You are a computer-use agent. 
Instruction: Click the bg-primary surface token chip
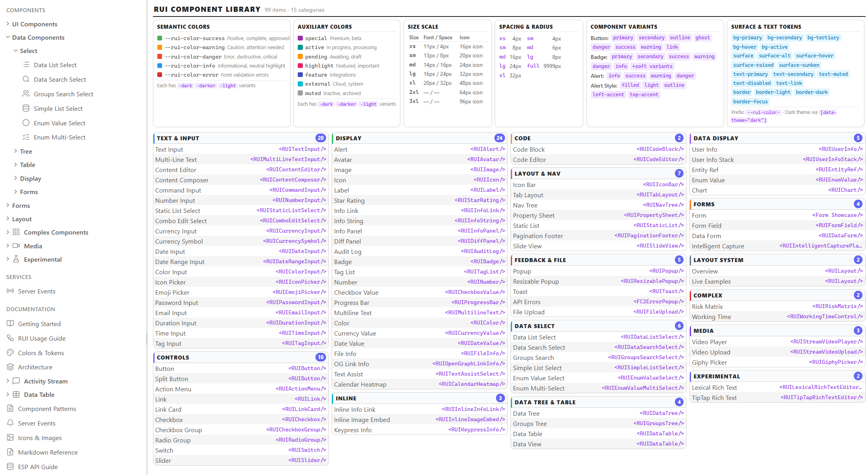click(748, 38)
